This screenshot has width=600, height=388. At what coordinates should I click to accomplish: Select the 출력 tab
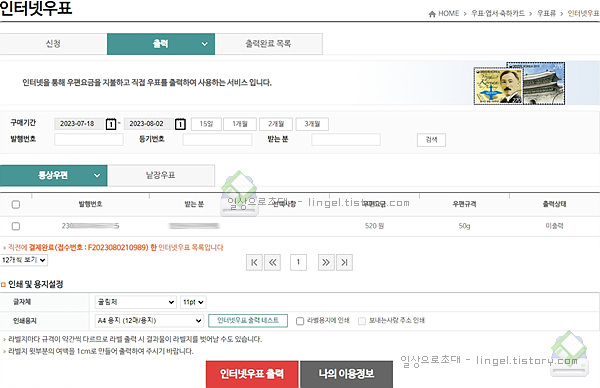tap(161, 44)
